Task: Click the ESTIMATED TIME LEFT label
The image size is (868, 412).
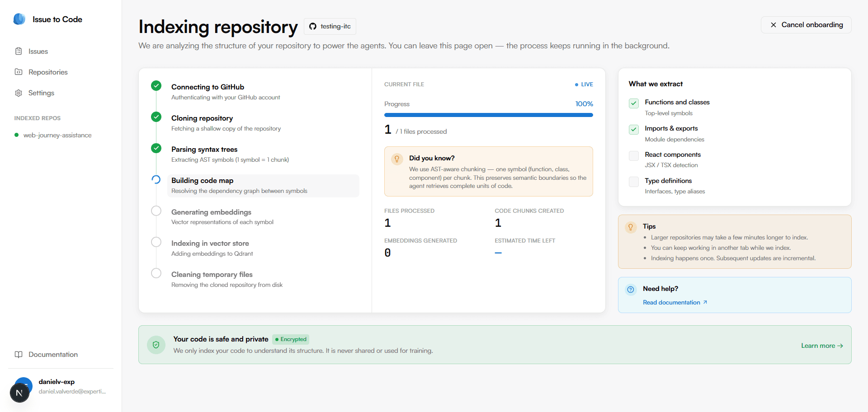Action: point(525,241)
